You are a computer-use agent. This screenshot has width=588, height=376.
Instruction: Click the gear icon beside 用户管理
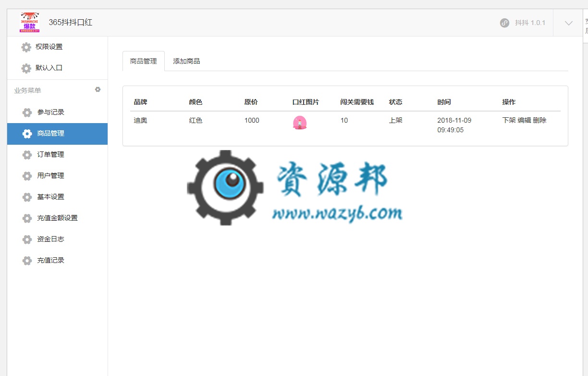click(27, 176)
